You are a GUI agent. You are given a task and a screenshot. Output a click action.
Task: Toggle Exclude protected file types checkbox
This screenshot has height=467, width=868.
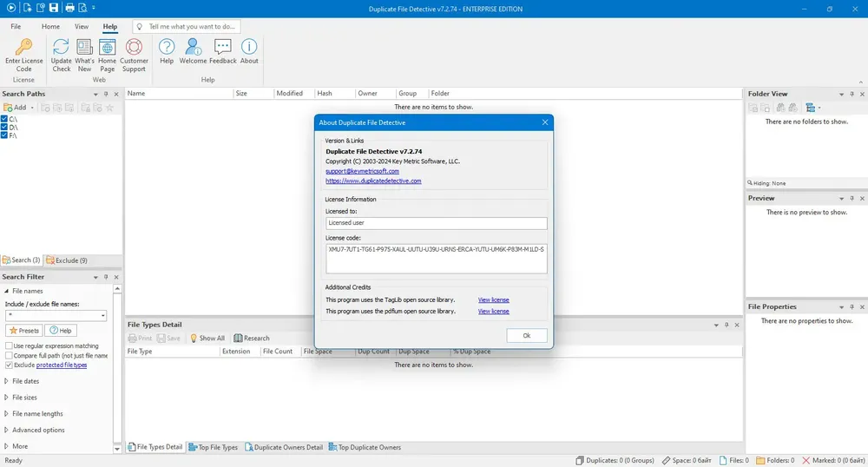pyautogui.click(x=9, y=365)
